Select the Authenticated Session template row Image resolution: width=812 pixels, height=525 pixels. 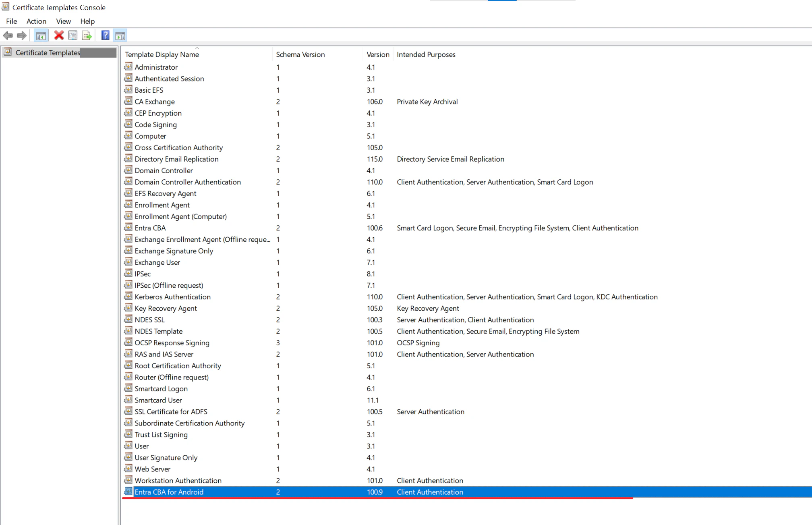169,79
